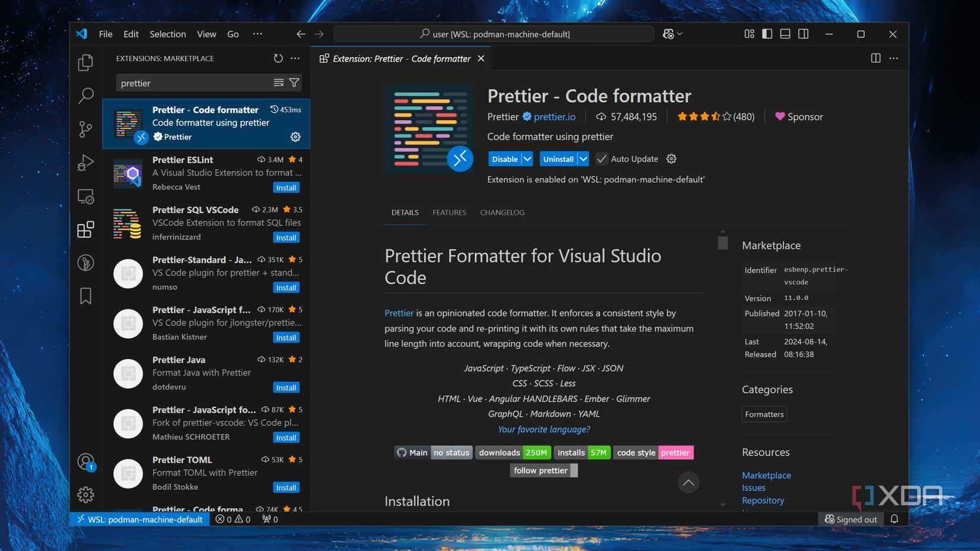Toggle the panel visibility layout control

(785, 34)
